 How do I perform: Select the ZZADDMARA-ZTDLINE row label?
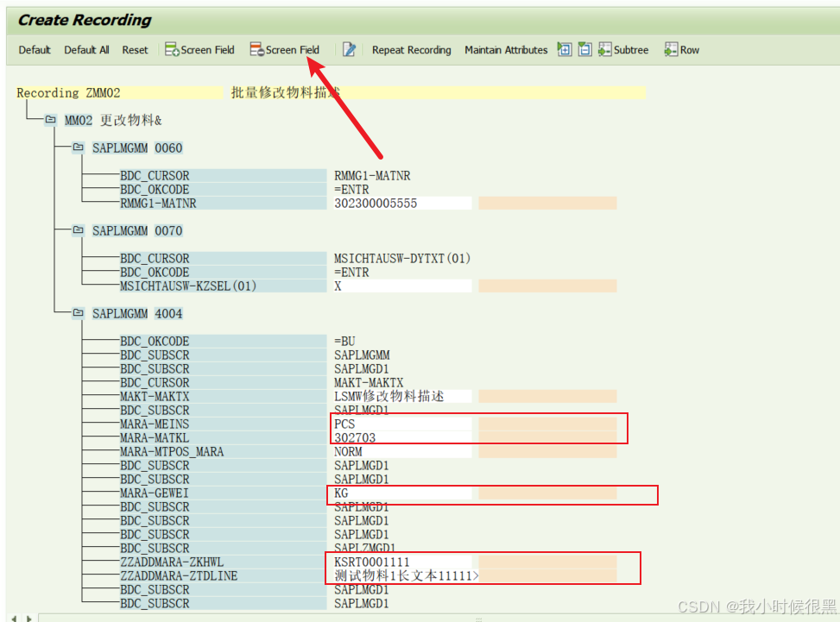(x=223, y=576)
